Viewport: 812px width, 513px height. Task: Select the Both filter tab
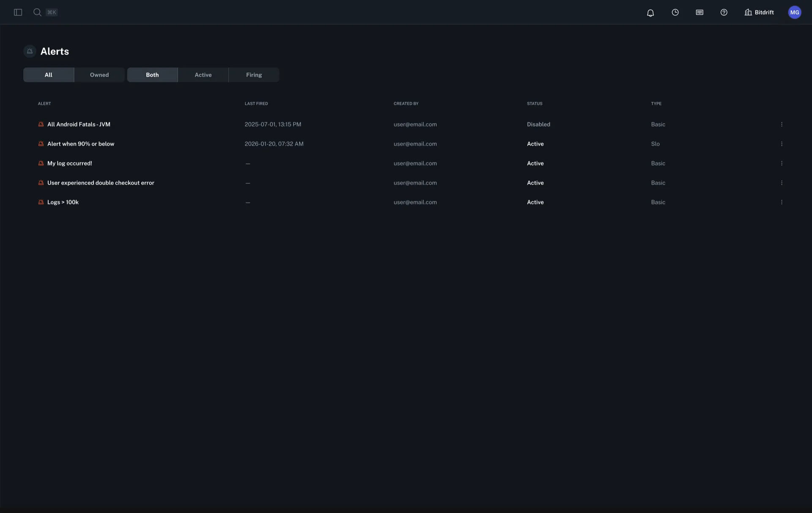pyautogui.click(x=152, y=75)
